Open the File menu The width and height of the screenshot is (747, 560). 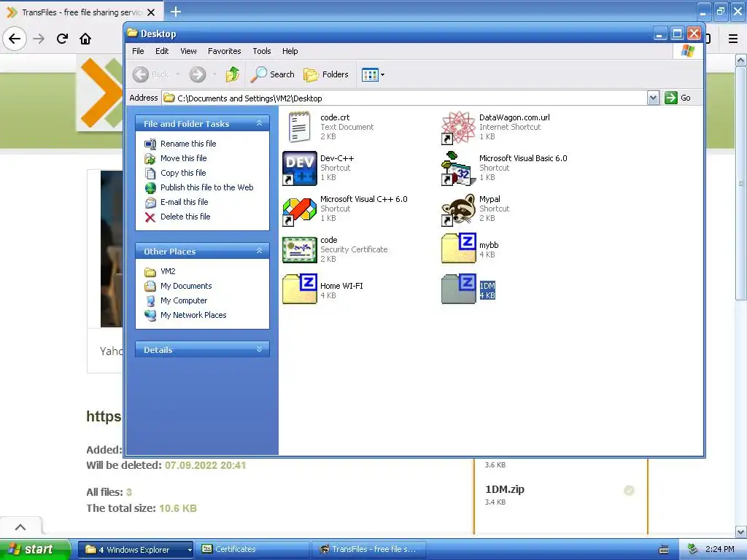(x=138, y=51)
